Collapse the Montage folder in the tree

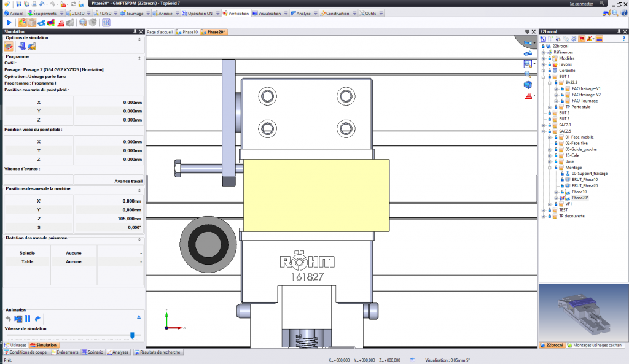coord(549,168)
